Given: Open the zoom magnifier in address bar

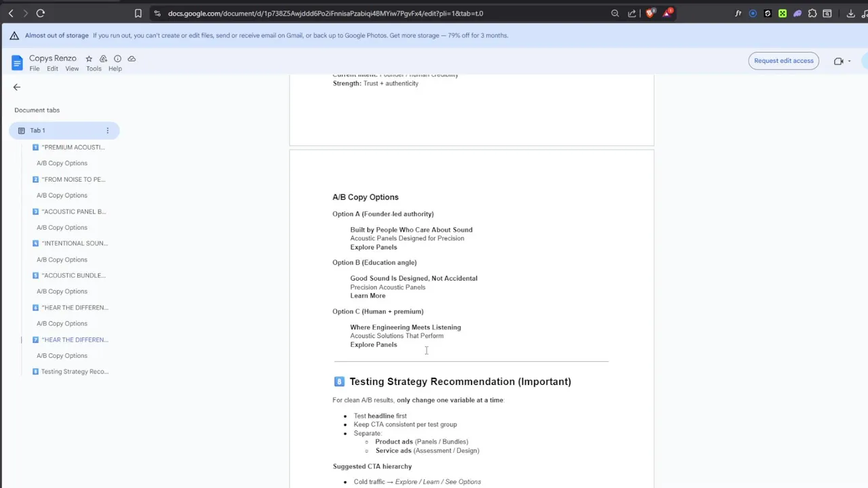Looking at the screenshot, I should pos(615,13).
